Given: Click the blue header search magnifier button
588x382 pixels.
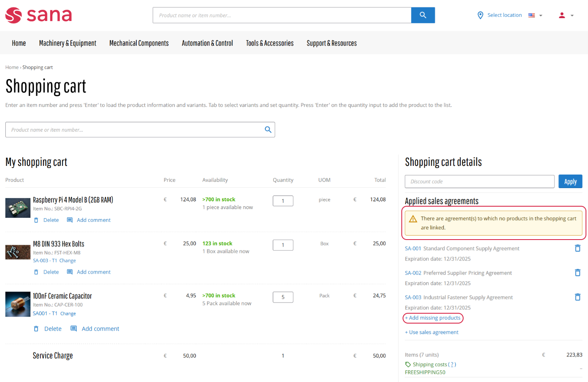Looking at the screenshot, I should pyautogui.click(x=423, y=15).
